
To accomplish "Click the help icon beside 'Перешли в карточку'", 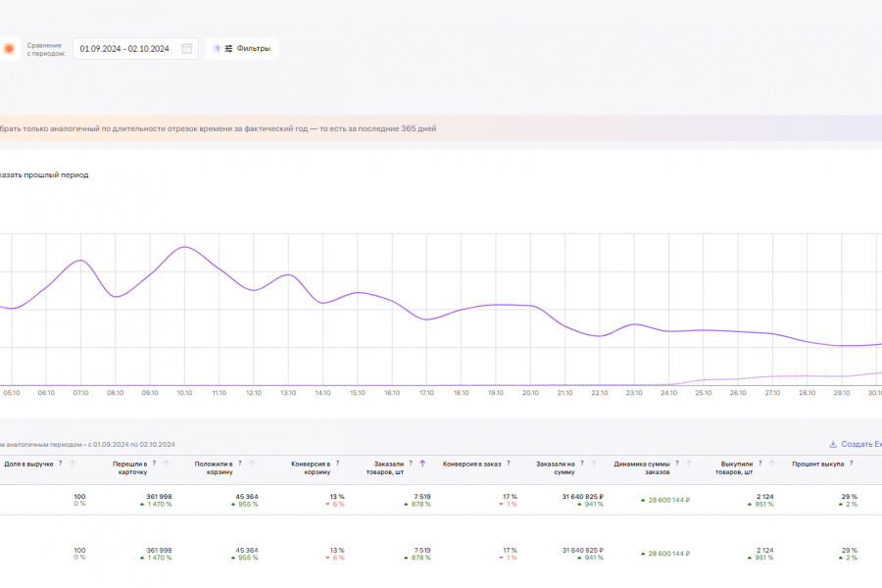I will [x=156, y=463].
